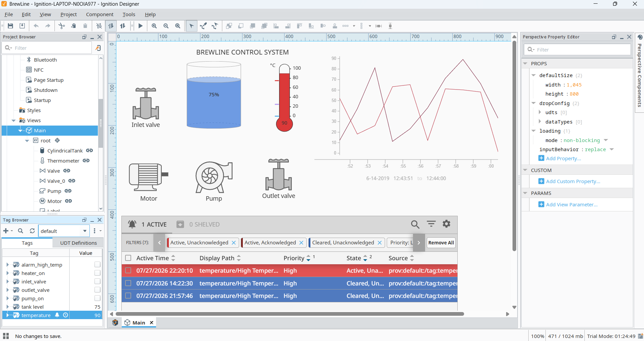This screenshot has height=341, width=644.
Task: Open the Project menu
Action: (69, 14)
